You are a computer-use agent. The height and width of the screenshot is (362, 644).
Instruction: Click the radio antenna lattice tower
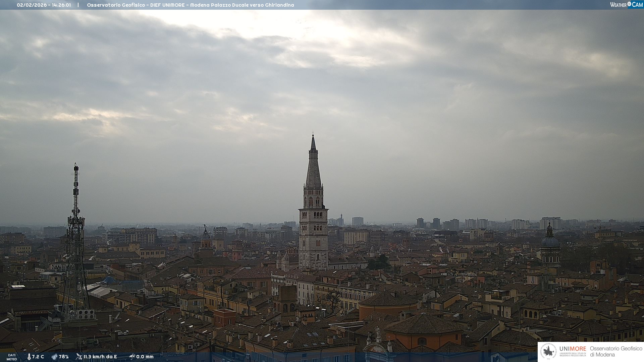76,235
